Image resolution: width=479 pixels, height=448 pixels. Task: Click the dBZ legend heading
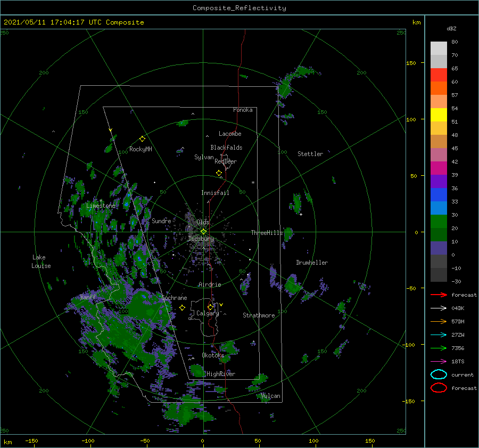click(451, 28)
